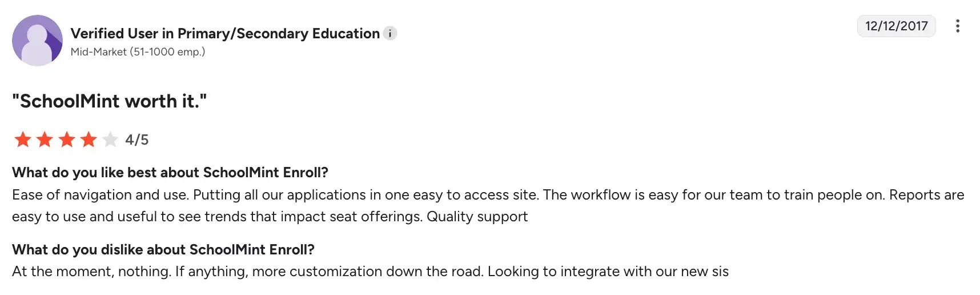Image resolution: width=980 pixels, height=295 pixels.
Task: Click the 4/5 rating score text
Action: click(137, 140)
